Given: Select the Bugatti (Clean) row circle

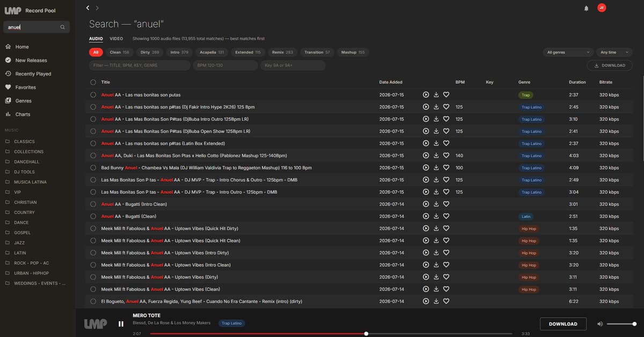Looking at the screenshot, I should [93, 216].
